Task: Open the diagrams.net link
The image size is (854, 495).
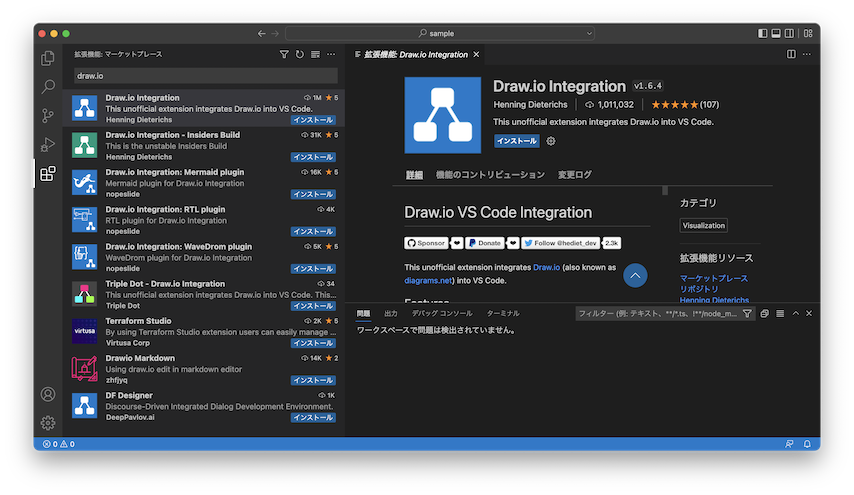Action: point(428,281)
